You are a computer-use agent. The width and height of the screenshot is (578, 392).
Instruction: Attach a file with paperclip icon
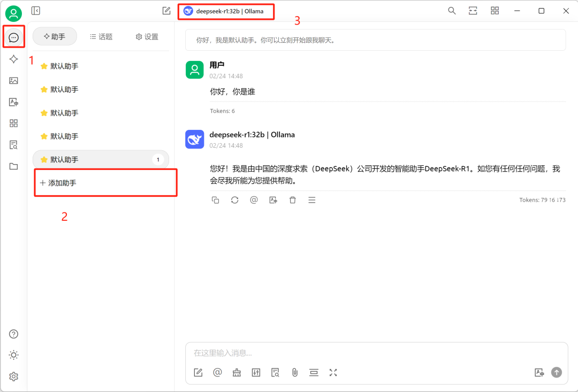pyautogui.click(x=294, y=372)
